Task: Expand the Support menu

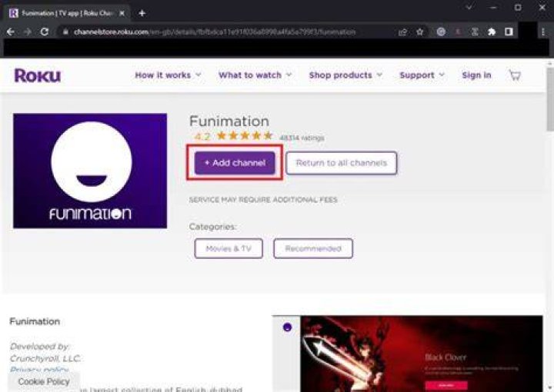Action: 422,75
